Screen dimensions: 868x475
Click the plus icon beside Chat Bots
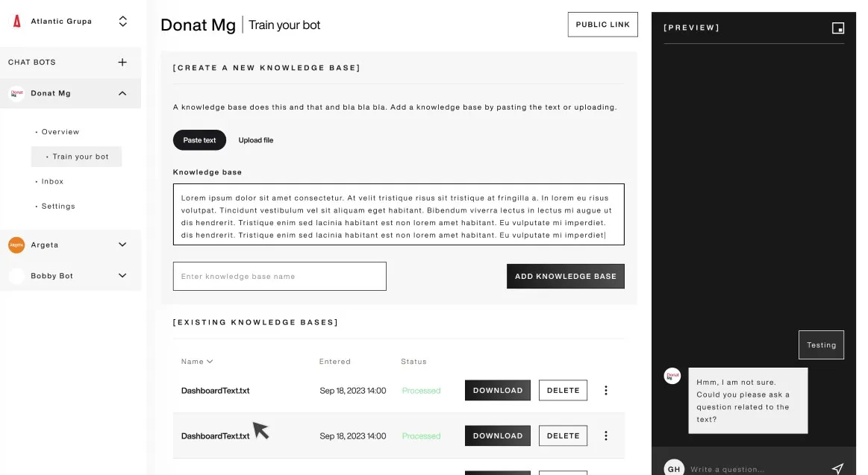122,63
